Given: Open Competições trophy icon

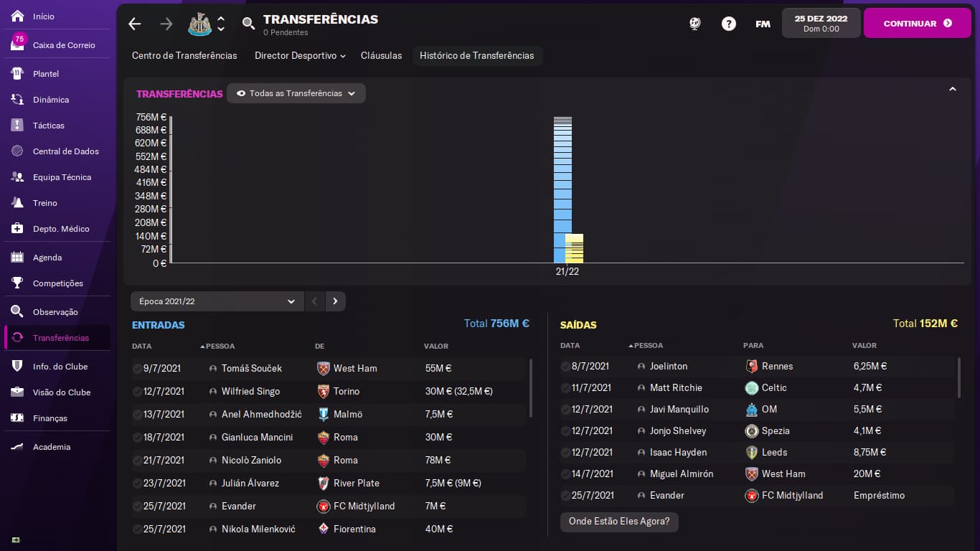Looking at the screenshot, I should 18,283.
